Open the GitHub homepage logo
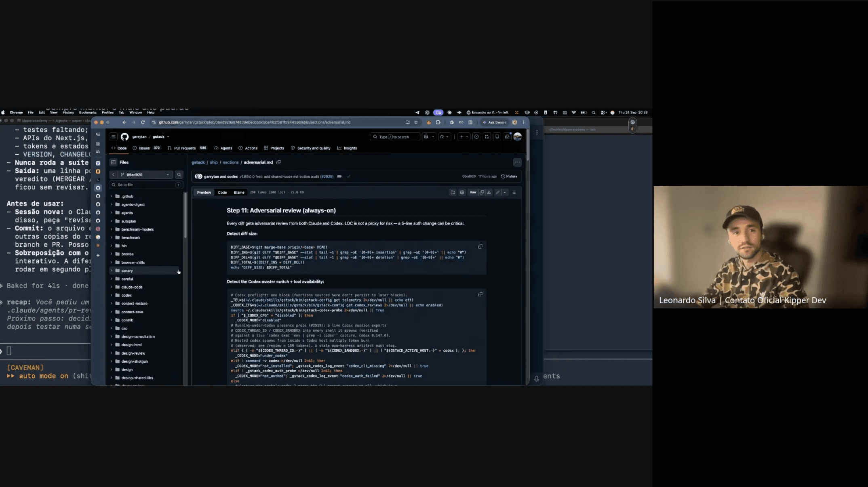 click(124, 137)
